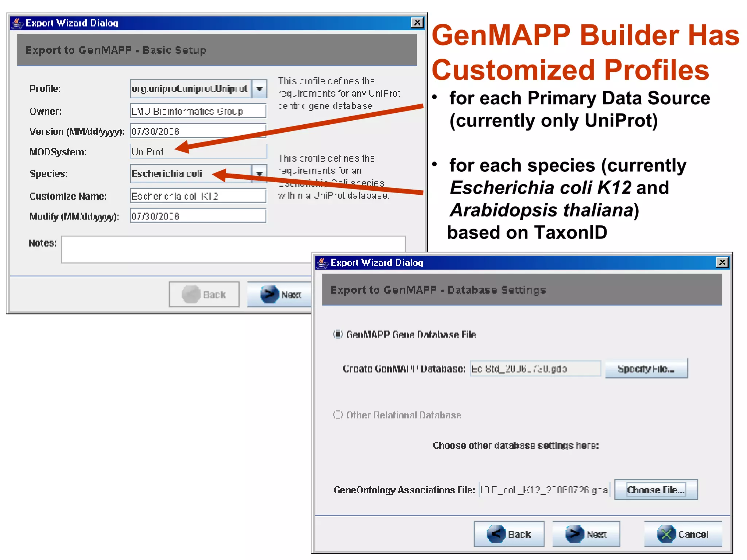Click the 'Export to GenMAPP - Database Settings' heading

pos(438,289)
